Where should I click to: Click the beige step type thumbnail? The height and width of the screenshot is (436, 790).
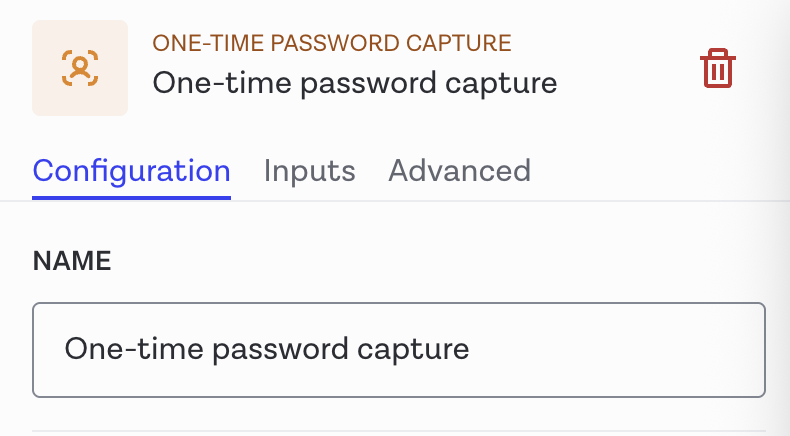point(80,68)
